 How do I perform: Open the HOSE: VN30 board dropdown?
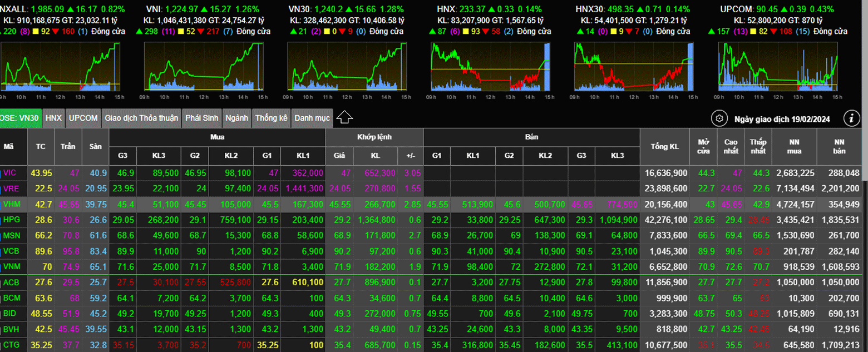[x=20, y=118]
